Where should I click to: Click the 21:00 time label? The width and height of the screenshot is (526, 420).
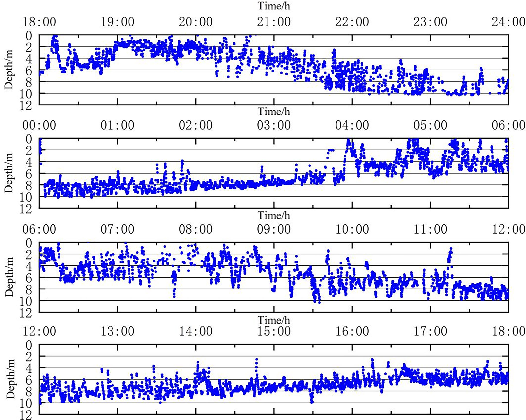pos(274,22)
